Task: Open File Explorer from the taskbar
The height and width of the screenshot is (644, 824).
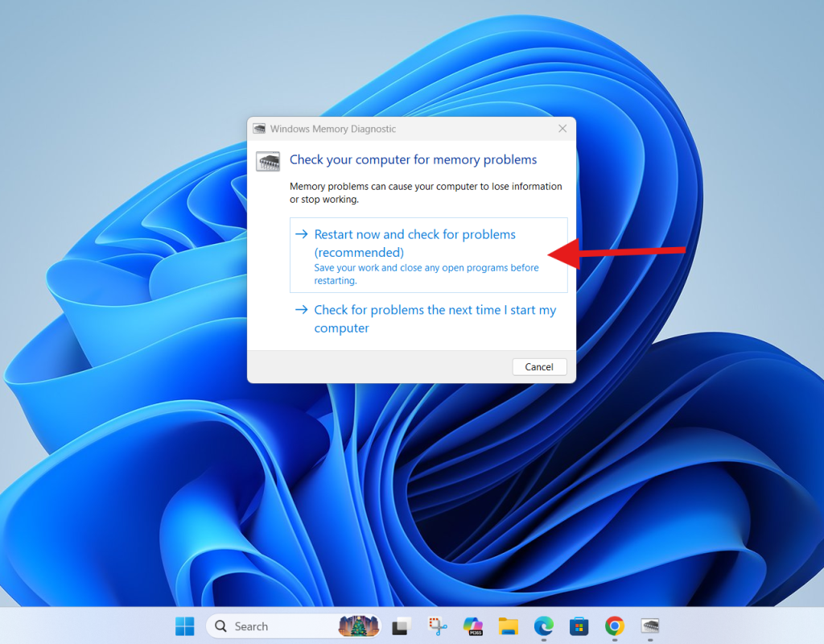Action: pyautogui.click(x=508, y=626)
